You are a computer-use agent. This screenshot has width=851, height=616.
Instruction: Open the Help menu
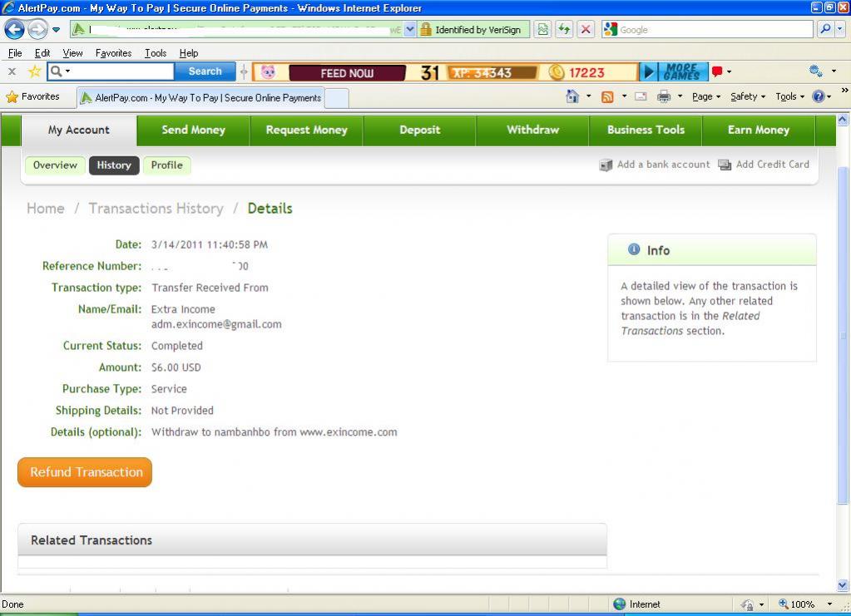188,53
